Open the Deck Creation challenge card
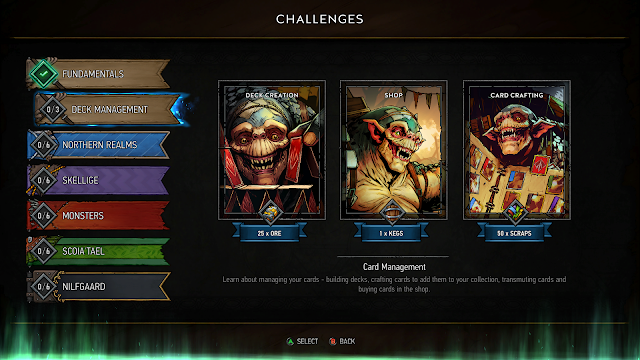The height and width of the screenshot is (360, 640). [x=272, y=150]
